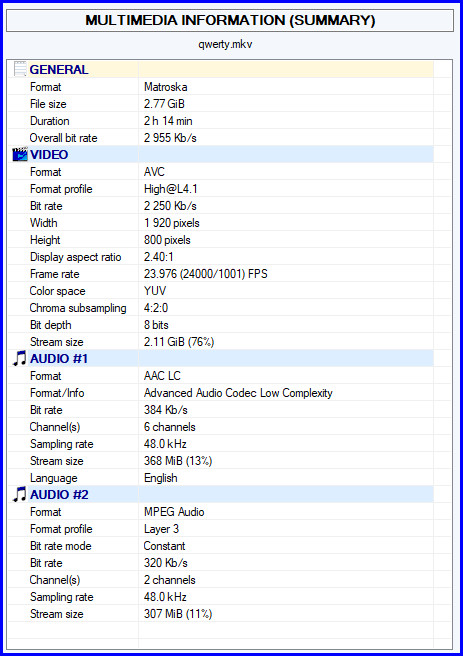Screen dimensions: 463x656
Task: Select the 8 bits bit depth value
Action: tap(156, 325)
